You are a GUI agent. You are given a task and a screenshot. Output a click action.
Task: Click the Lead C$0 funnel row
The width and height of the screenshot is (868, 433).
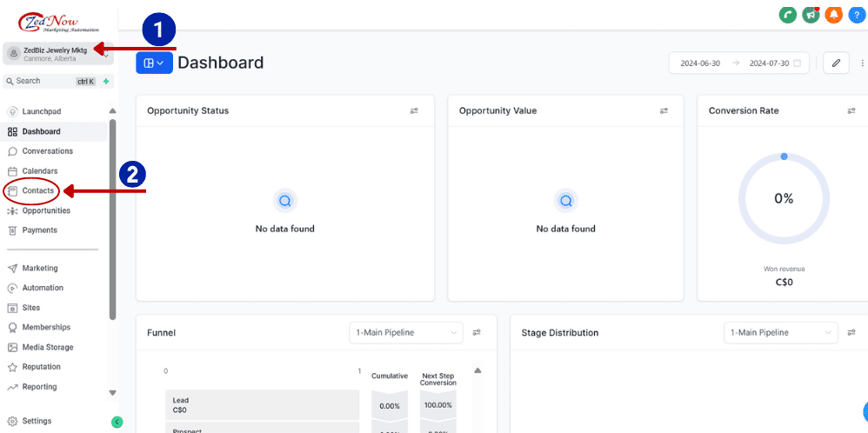pyautogui.click(x=263, y=405)
